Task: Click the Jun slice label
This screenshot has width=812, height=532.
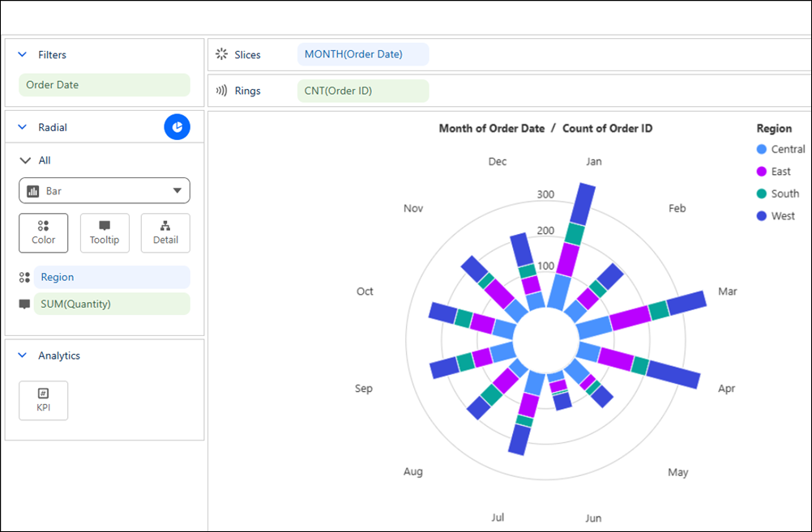Action: point(593,518)
